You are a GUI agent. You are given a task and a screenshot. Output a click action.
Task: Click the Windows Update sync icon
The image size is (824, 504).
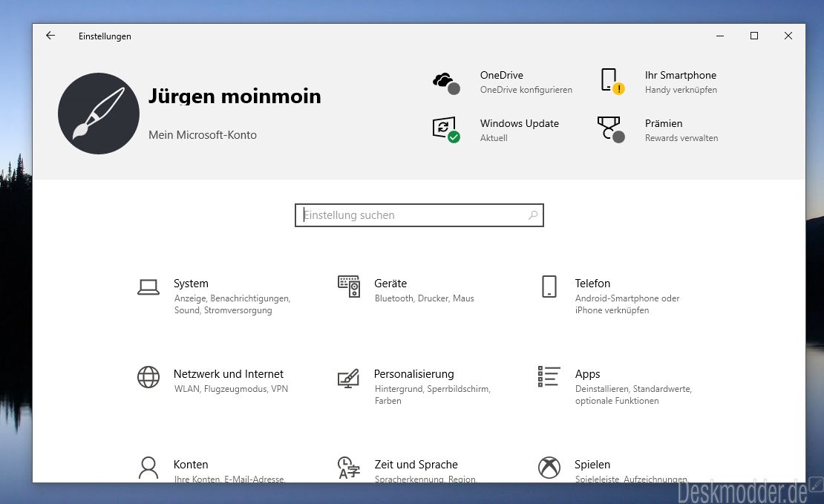point(446,129)
